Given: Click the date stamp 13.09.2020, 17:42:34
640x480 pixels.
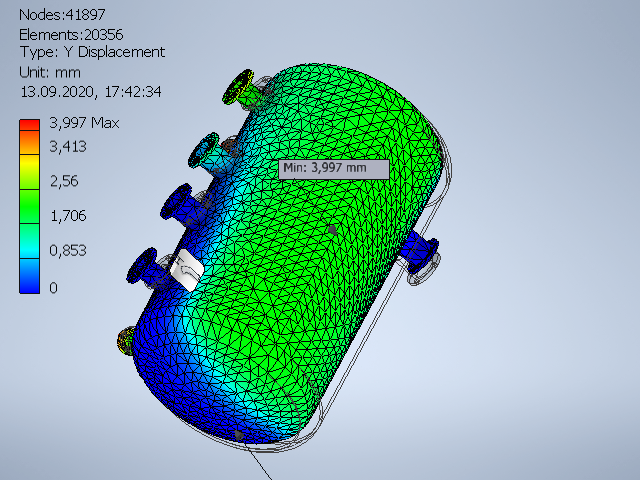Looking at the screenshot, I should click(91, 91).
